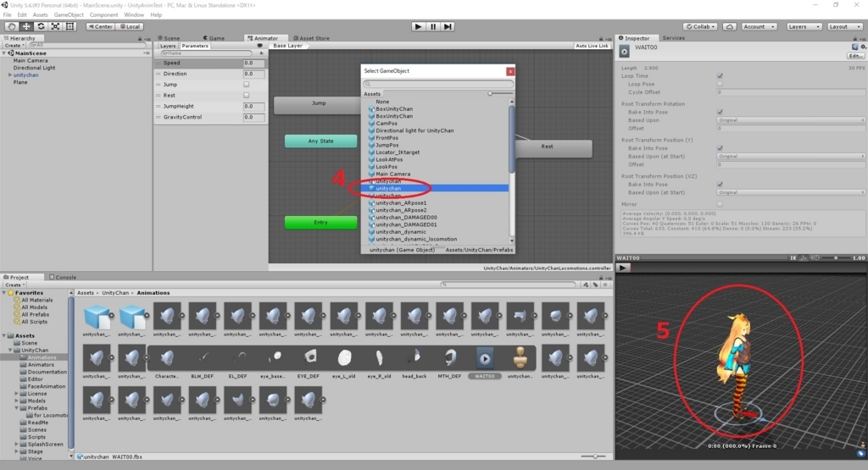Screen dimensions: 868x470
Task: Open the Account dropdown
Action: tap(759, 26)
